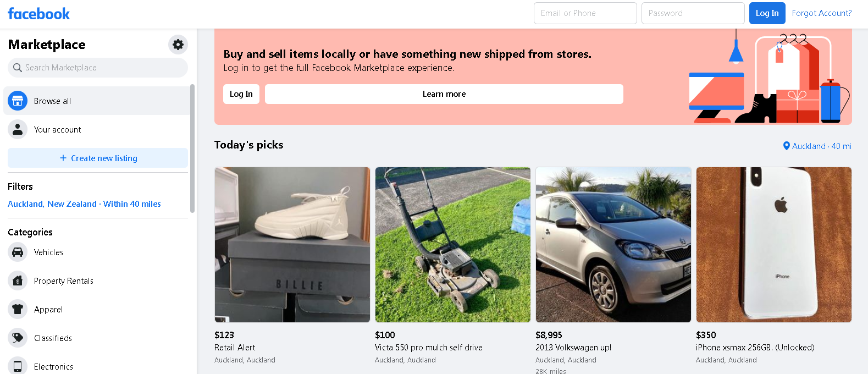Open the Victa 550 lawn mower listing
This screenshot has width=868, height=374.
(452, 245)
